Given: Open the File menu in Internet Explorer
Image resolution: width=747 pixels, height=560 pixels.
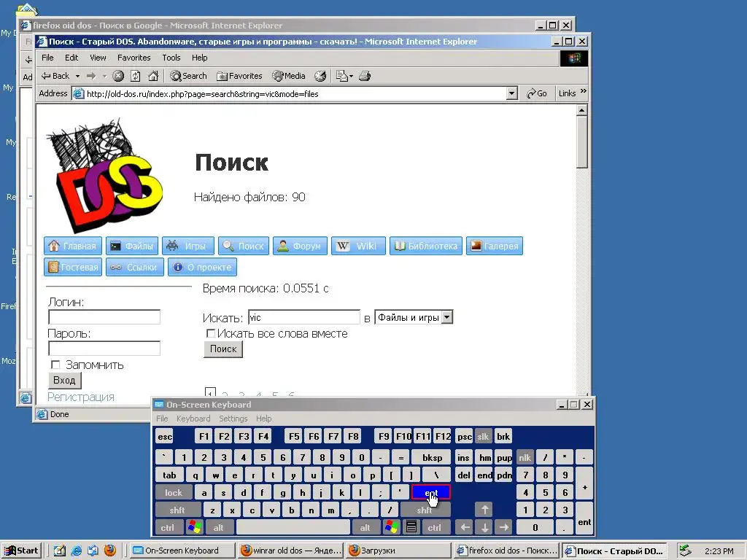Looking at the screenshot, I should click(47, 58).
